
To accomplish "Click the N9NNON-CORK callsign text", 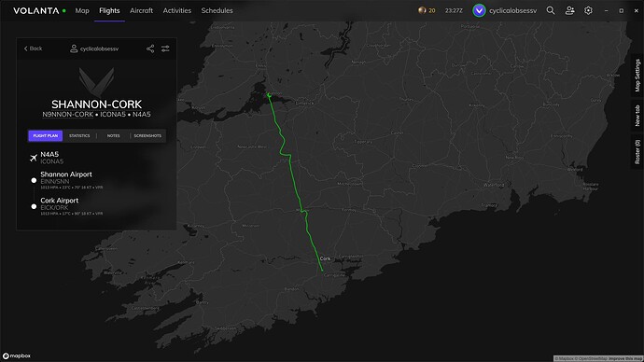I will [x=68, y=115].
